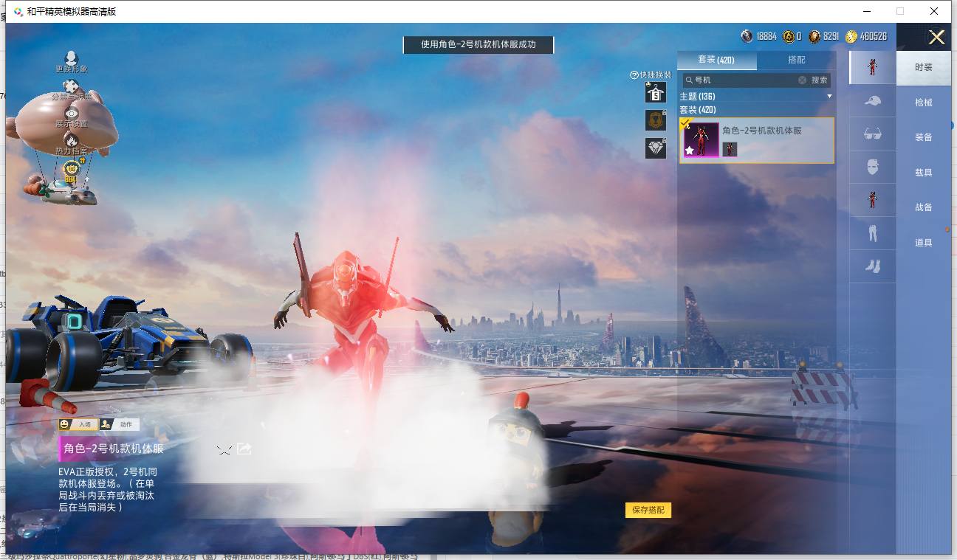Select the glasses category icon
The width and height of the screenshot is (957, 560).
[873, 134]
